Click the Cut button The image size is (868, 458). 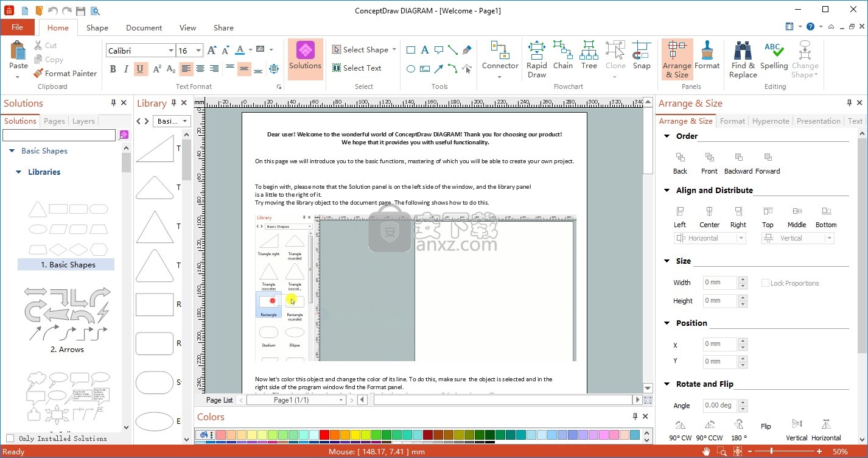(46, 45)
